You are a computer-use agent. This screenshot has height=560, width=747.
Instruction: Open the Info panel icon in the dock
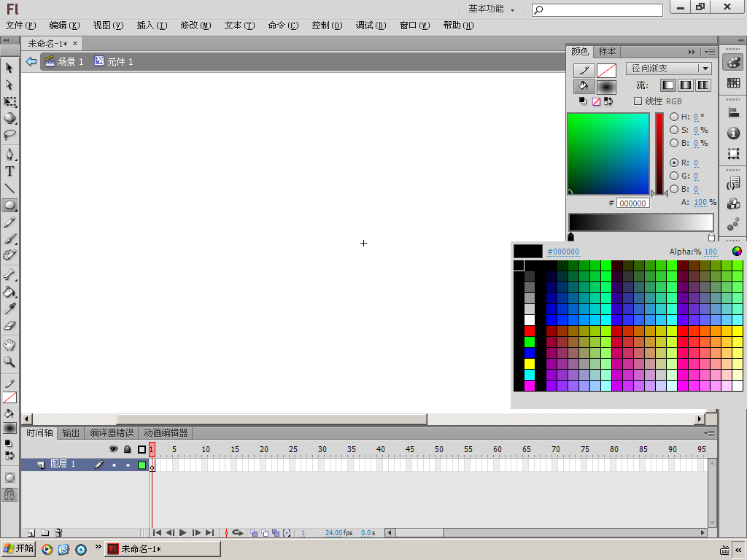pos(733,133)
